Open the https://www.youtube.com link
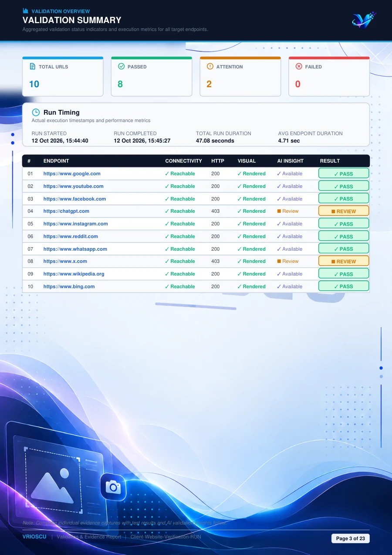The height and width of the screenshot is (555, 392). coord(74,186)
